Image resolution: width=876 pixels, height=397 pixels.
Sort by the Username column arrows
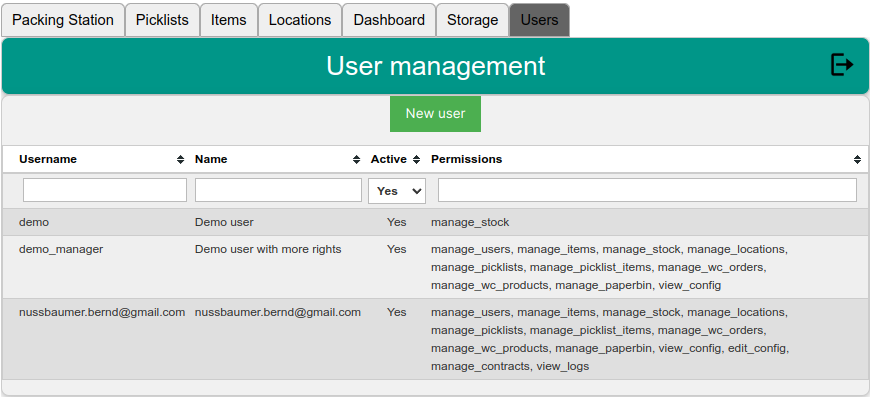[180, 160]
